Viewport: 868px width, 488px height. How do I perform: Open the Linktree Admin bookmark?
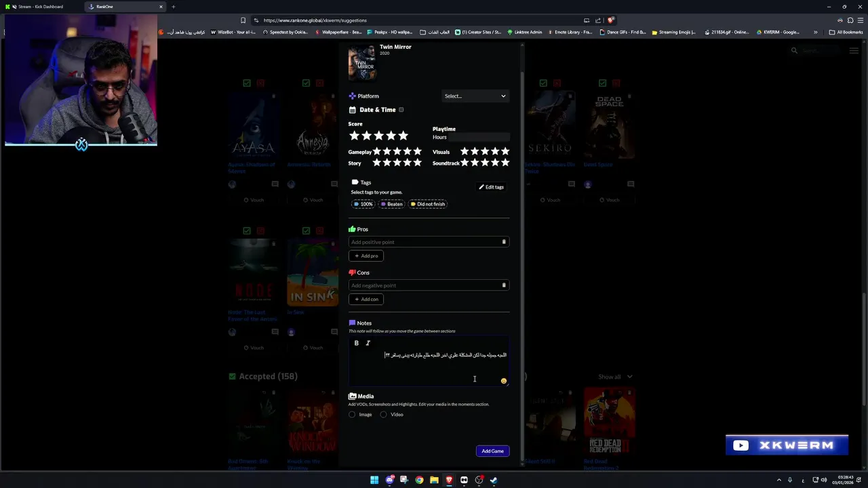(x=524, y=32)
